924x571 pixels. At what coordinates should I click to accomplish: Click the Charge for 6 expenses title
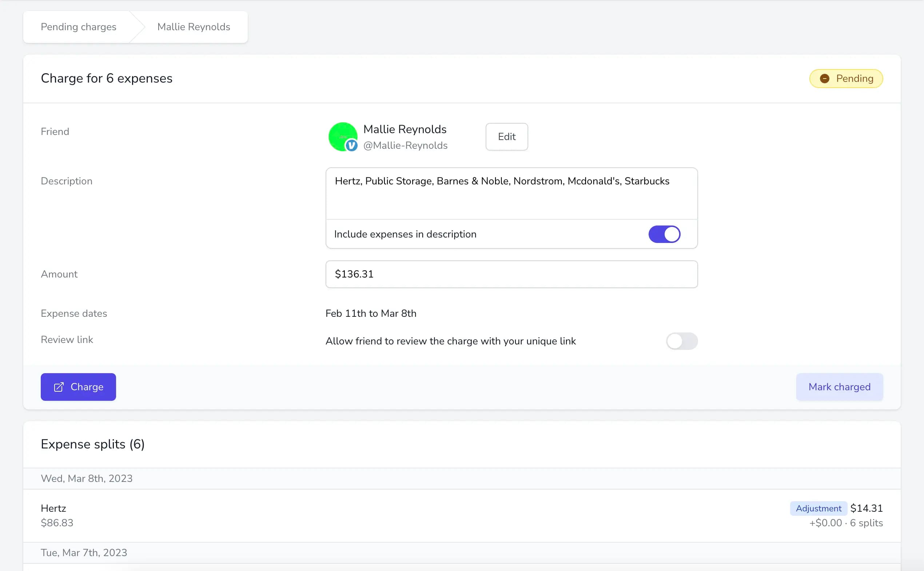pyautogui.click(x=107, y=78)
